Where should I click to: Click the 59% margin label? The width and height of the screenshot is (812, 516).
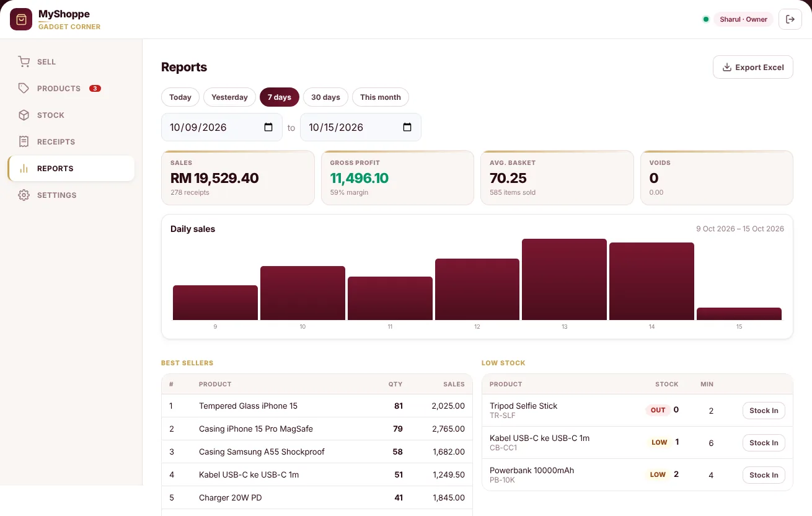point(349,193)
